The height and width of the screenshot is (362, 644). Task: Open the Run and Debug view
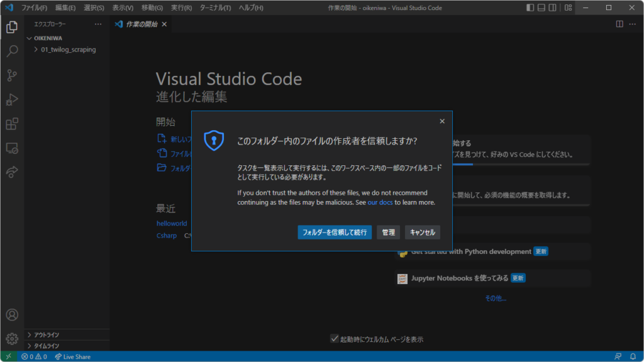coord(12,99)
